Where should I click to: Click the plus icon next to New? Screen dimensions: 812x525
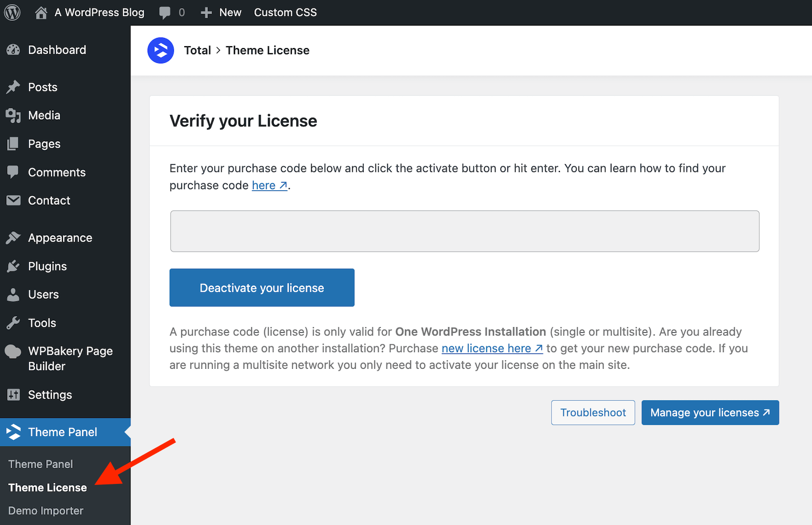coord(206,13)
